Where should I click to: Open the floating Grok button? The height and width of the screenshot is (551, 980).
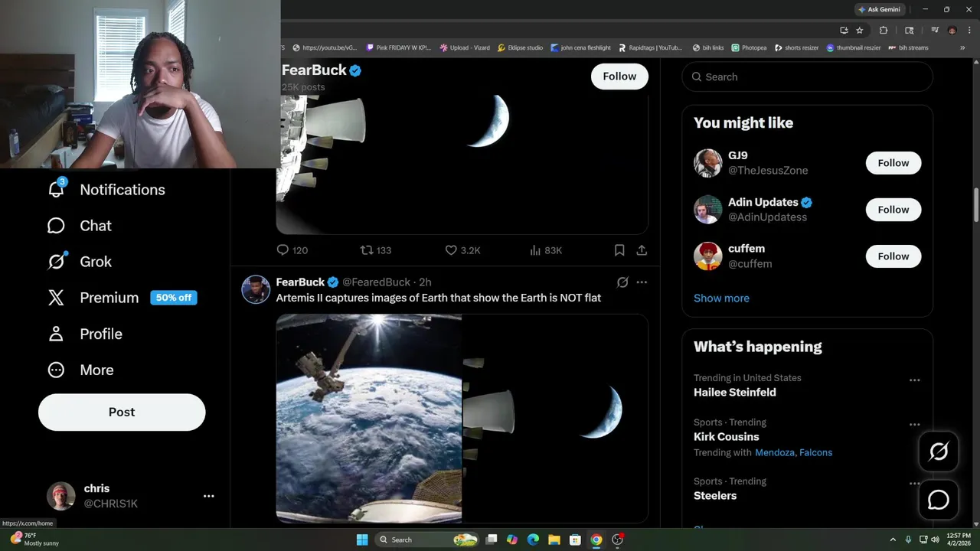point(938,452)
